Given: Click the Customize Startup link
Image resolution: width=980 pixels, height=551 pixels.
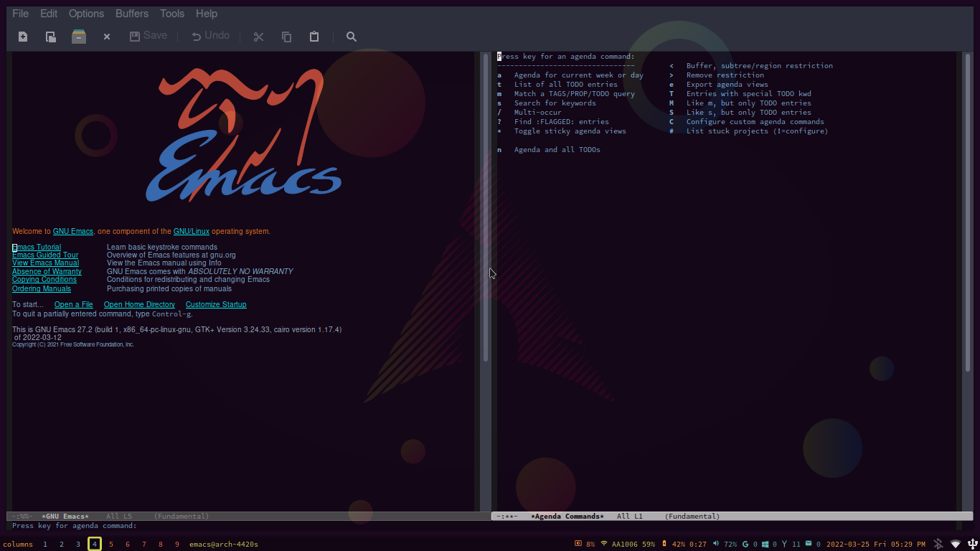Looking at the screenshot, I should (216, 305).
